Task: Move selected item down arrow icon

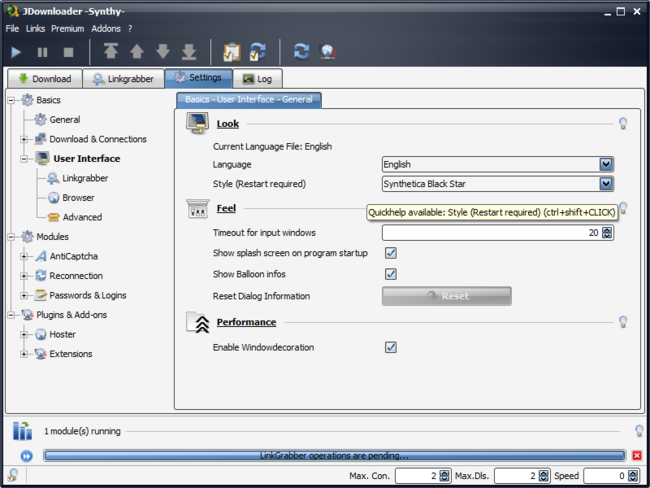Action: [x=163, y=51]
